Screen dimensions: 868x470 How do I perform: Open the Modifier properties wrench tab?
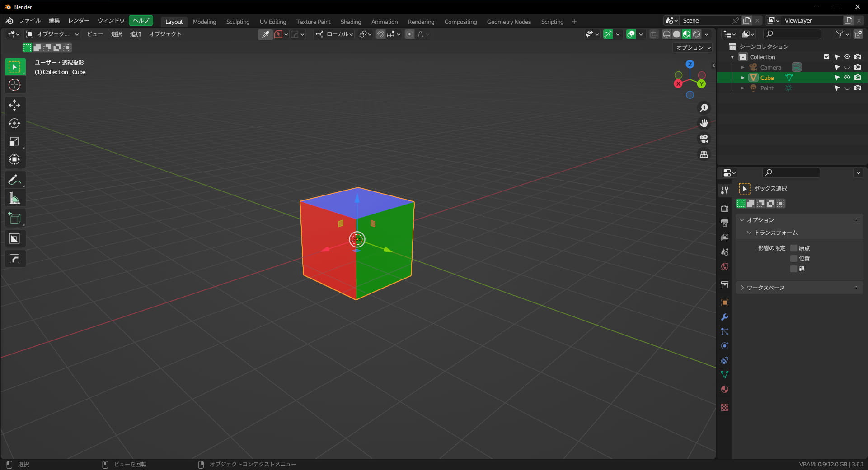(725, 317)
